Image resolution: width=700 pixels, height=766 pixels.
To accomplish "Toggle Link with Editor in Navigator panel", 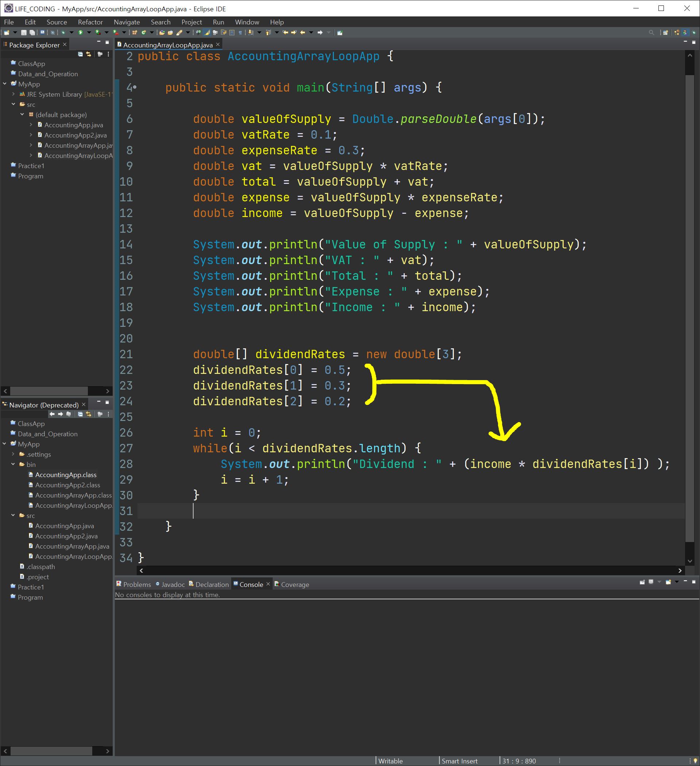I will pos(89,414).
